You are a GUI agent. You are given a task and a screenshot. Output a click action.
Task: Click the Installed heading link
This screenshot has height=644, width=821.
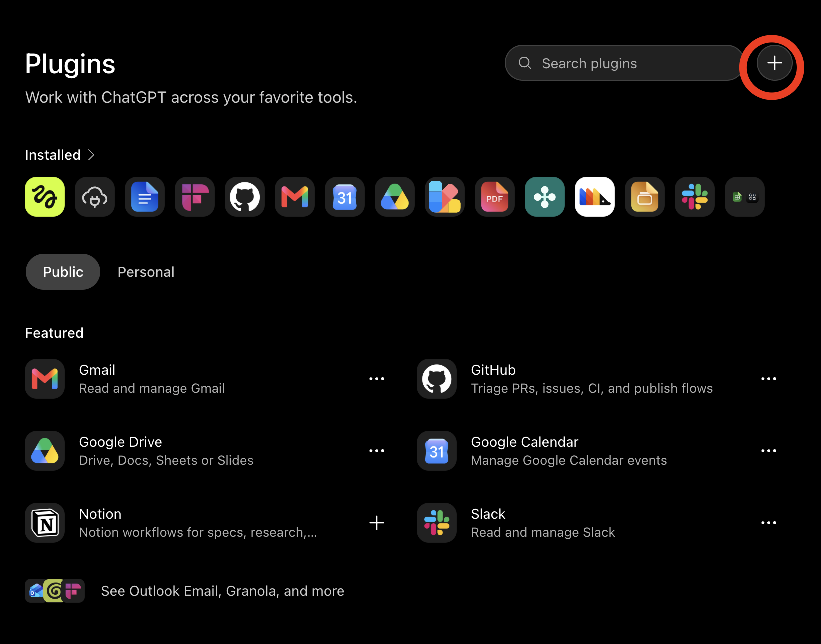53,155
